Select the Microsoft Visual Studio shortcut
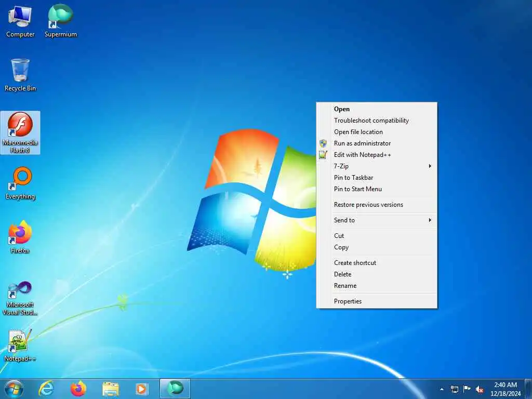Viewport: 532px width, 399px height. coord(20,299)
